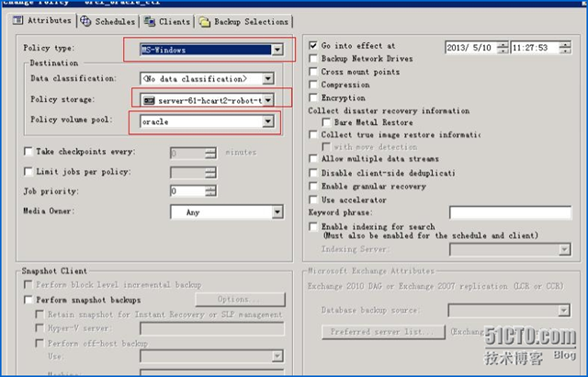588x377 pixels.
Task: Check Disable client-side deduplication
Action: point(313,173)
